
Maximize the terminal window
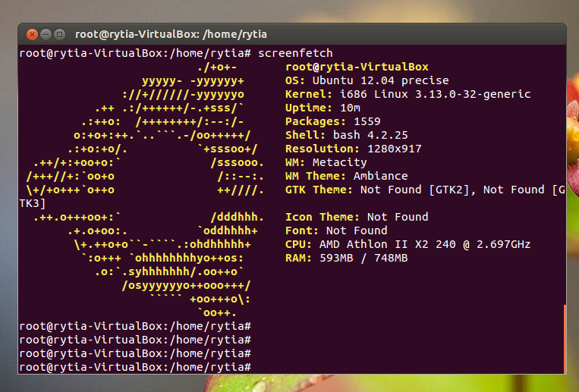(59, 34)
